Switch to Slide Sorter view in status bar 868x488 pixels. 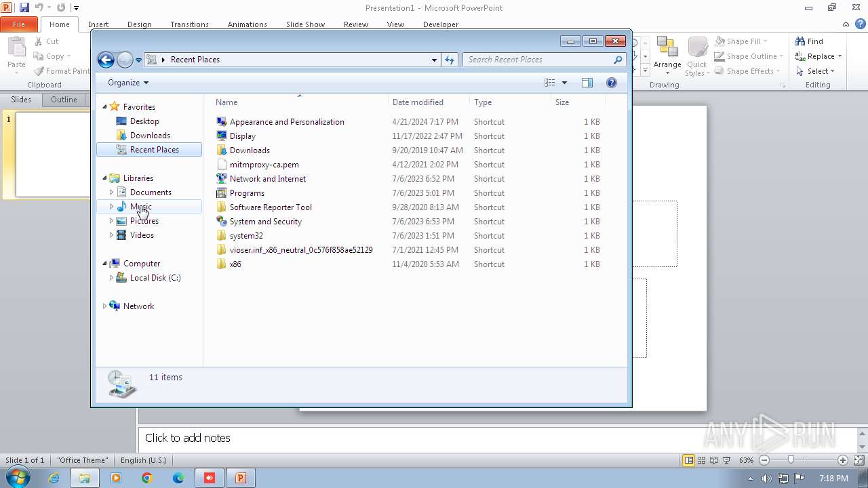[701, 460]
